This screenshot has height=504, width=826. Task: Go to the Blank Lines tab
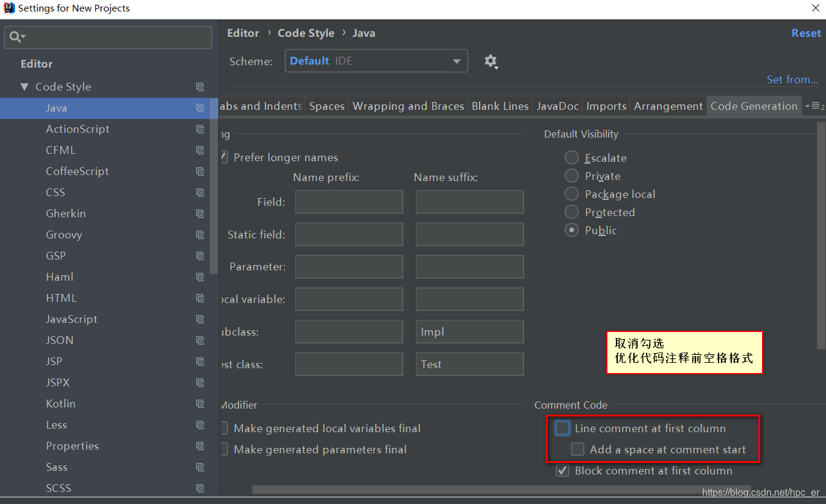(x=500, y=106)
